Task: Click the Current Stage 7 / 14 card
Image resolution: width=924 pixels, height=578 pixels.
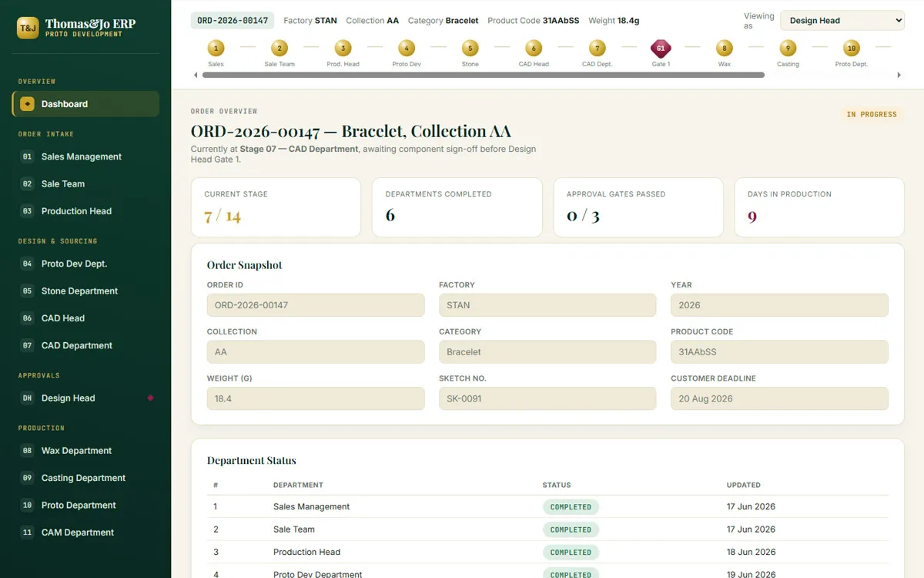Action: point(276,207)
